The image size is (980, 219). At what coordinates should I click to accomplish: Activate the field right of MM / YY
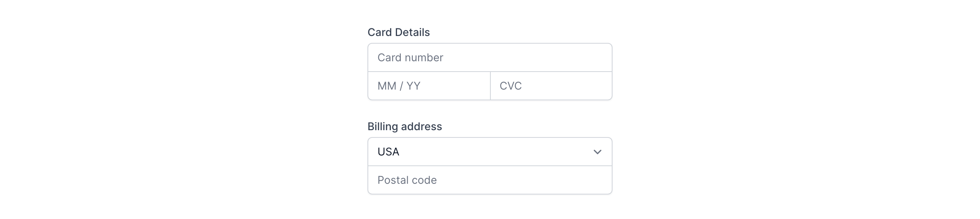551,86
